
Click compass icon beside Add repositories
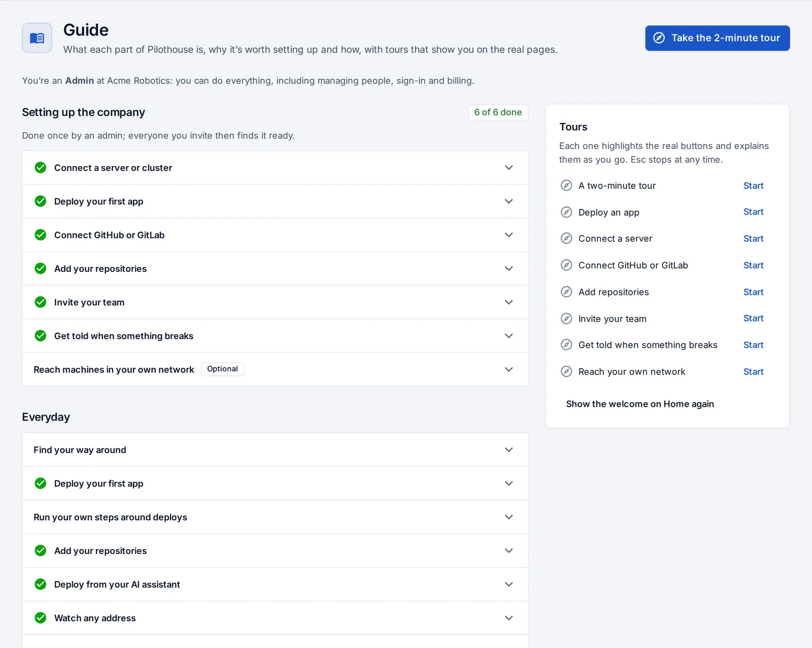click(566, 292)
